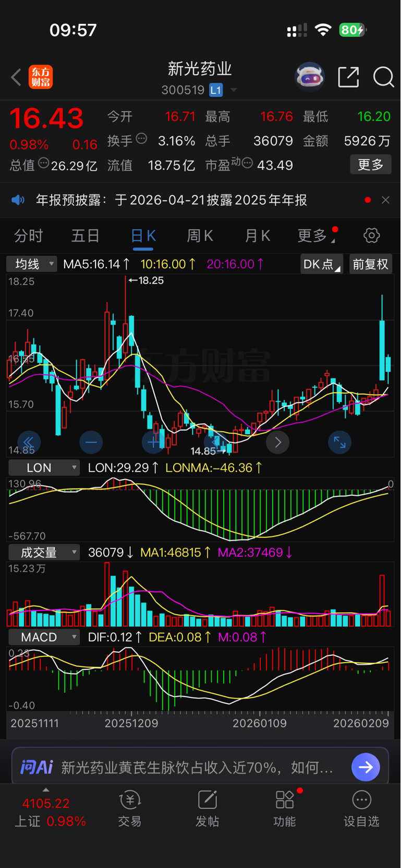Expand the stock code dropdown arrow

pos(234,90)
